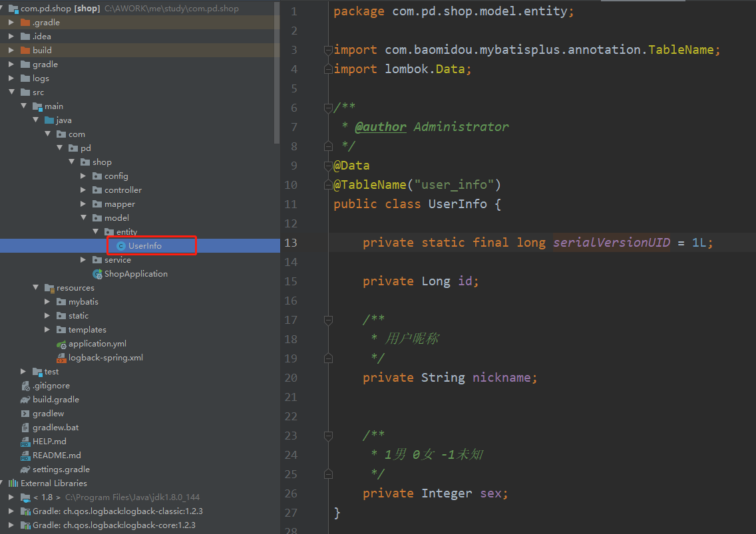Click the gradlew.bat file icon
Image resolution: width=756 pixels, height=534 pixels.
coord(25,428)
